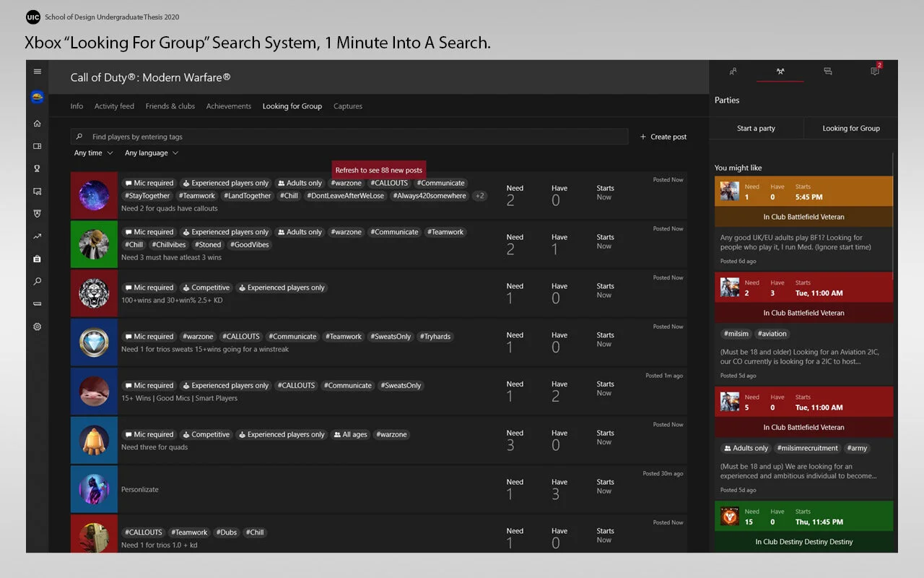The image size is (924, 578).
Task: Click the right panel vertical scrollbar
Action: [x=893, y=217]
